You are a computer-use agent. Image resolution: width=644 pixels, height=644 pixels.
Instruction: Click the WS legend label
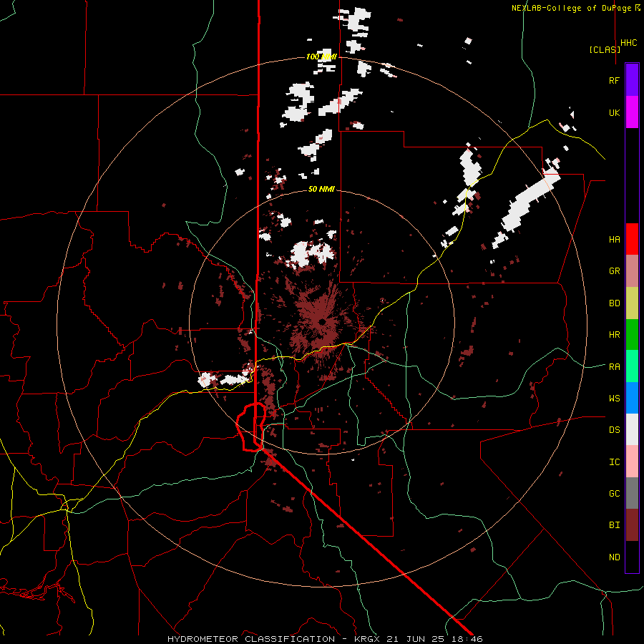click(614, 398)
